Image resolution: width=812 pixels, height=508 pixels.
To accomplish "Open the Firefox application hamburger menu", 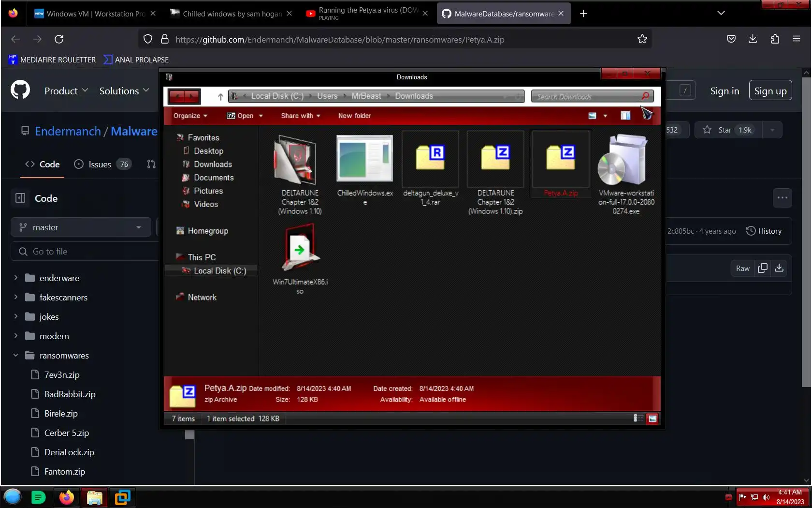I will [797, 39].
